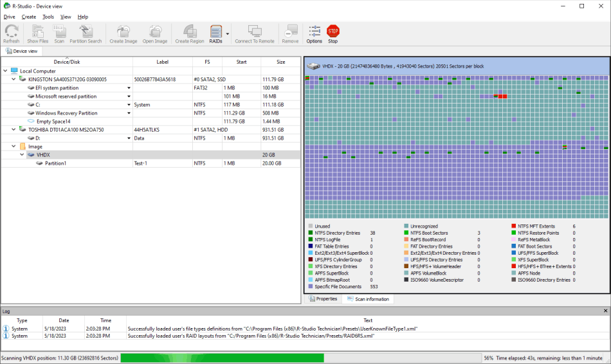
Task: Collapse the VHDX node
Action: (22, 155)
